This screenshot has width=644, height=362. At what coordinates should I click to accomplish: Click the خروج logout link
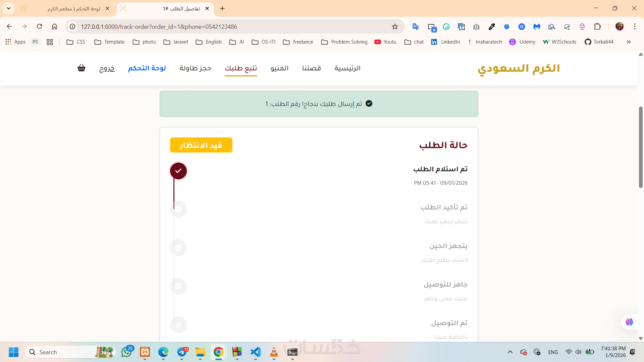coord(107,68)
